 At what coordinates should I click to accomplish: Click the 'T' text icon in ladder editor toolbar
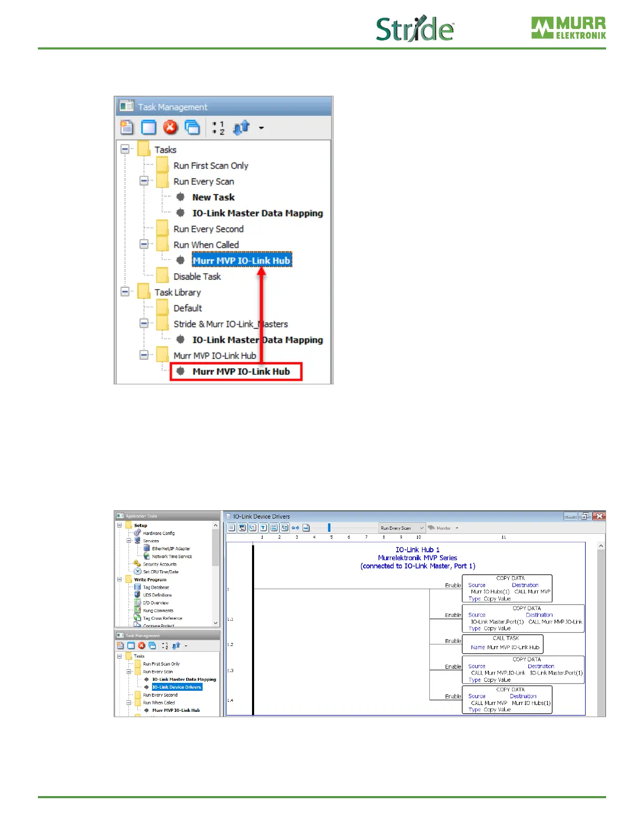click(x=263, y=528)
